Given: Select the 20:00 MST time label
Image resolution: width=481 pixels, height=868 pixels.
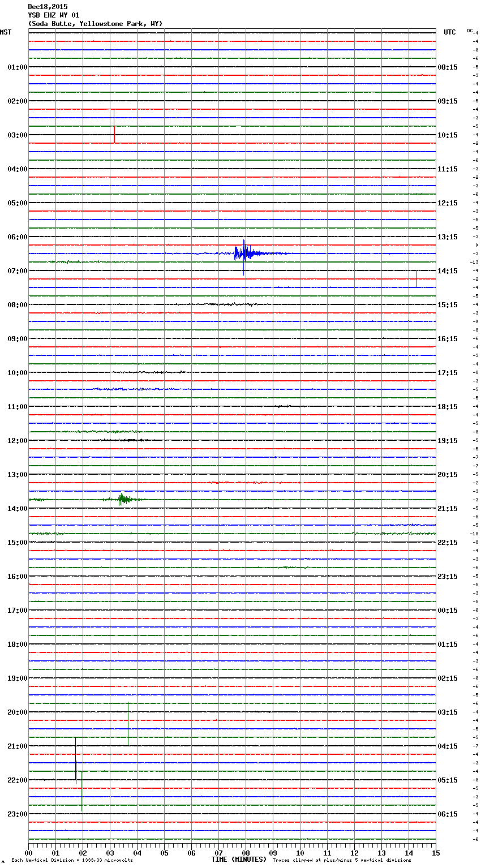Looking at the screenshot, I should click(x=18, y=712).
